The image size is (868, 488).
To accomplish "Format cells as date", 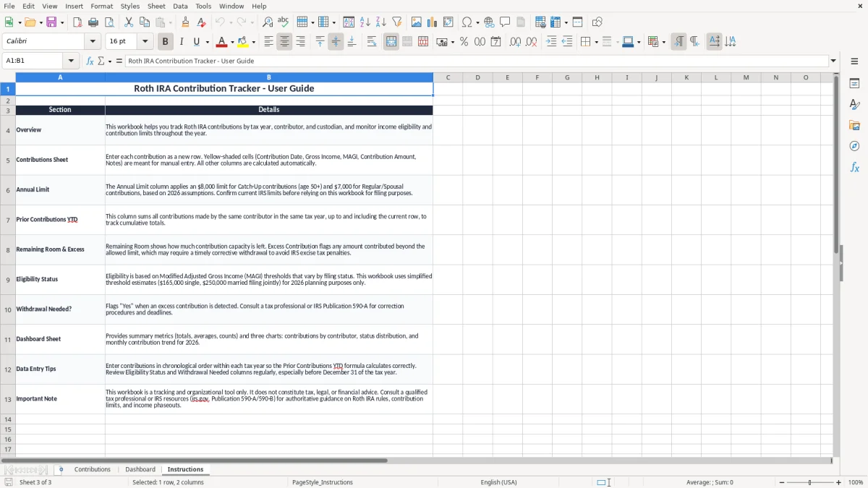I will pos(495,42).
